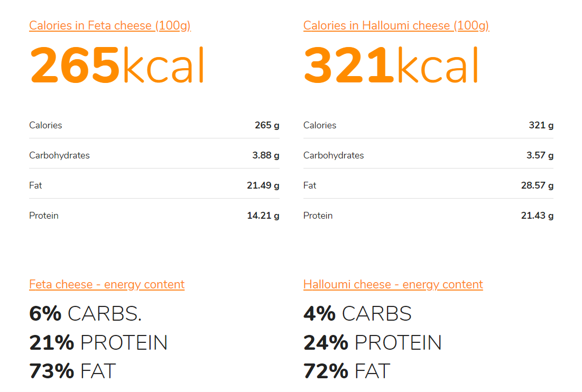Viewport: 582px width, 392px height.
Task: Select the 21% PROTEIN feta line
Action: (x=98, y=342)
